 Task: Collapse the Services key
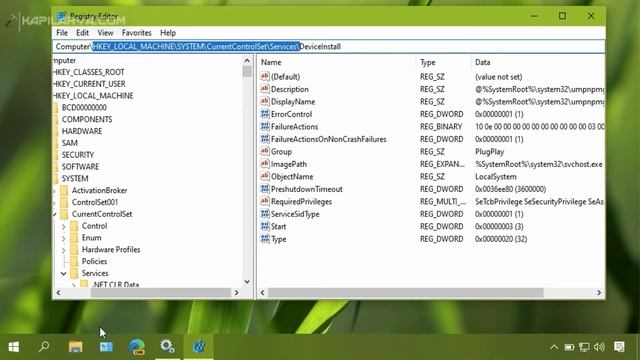64,273
